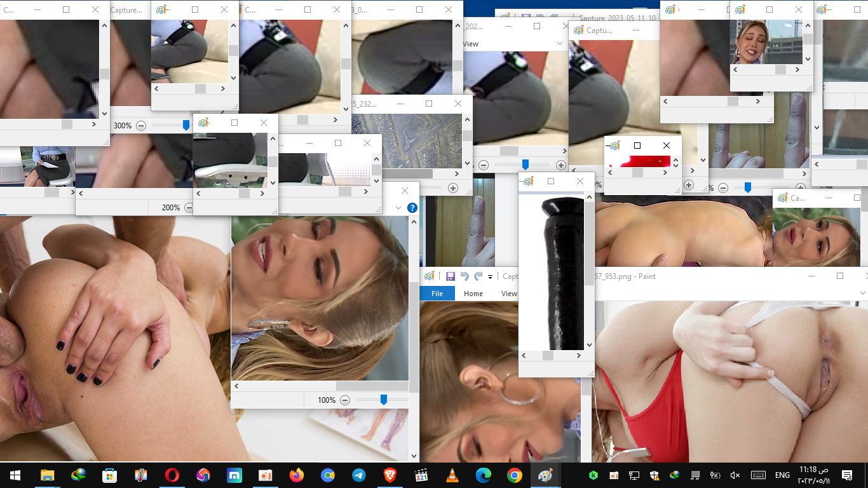Click the Redo arrow in Paint's title bar
The image size is (868, 488).
coord(478,276)
